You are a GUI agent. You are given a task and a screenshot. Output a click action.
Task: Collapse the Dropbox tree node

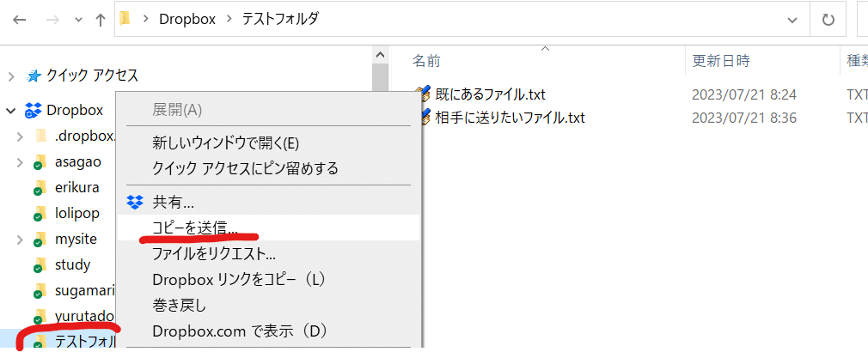point(11,111)
